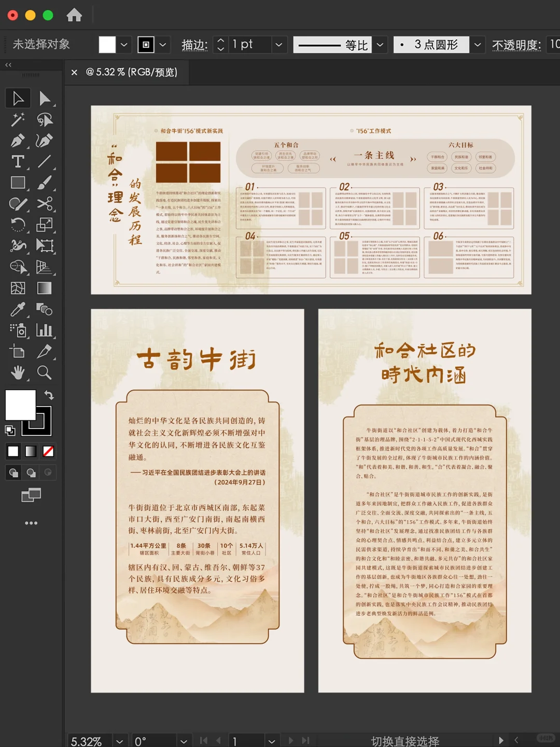Select the Rectangle tool

coord(18,183)
